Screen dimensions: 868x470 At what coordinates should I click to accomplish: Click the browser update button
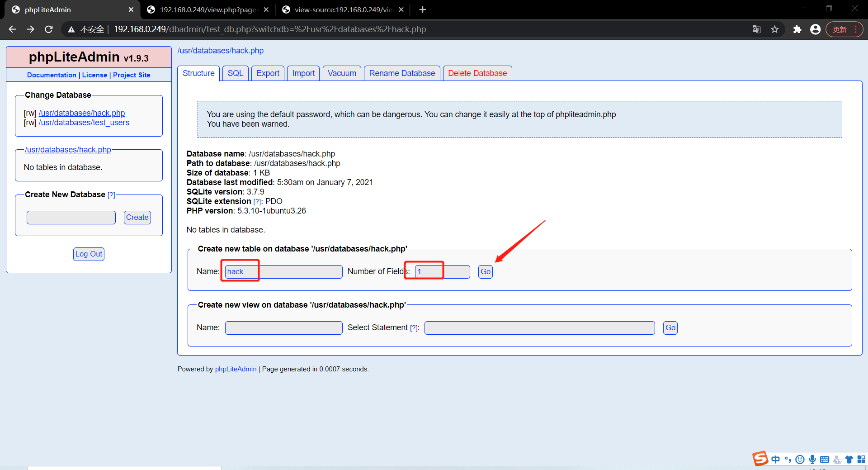point(844,29)
